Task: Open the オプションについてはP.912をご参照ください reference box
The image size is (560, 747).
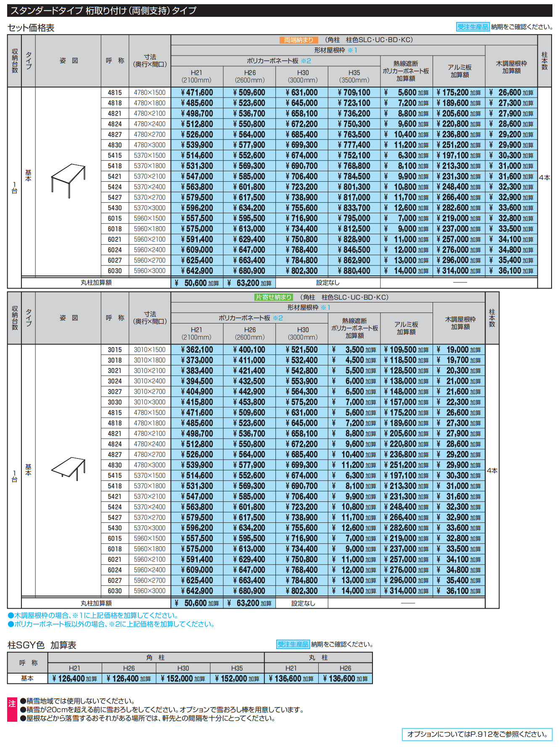Action: tap(477, 734)
